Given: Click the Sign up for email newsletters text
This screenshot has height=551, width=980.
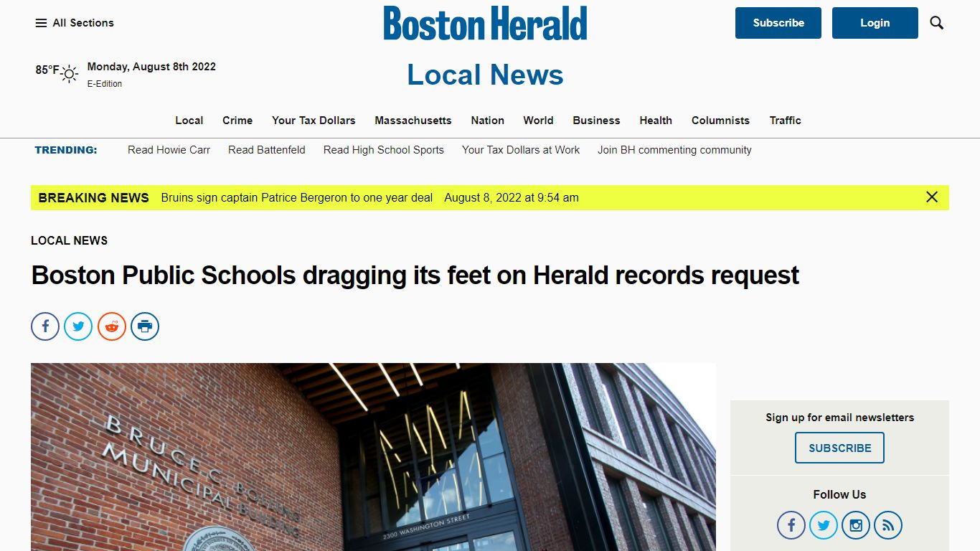Looking at the screenshot, I should (x=840, y=417).
